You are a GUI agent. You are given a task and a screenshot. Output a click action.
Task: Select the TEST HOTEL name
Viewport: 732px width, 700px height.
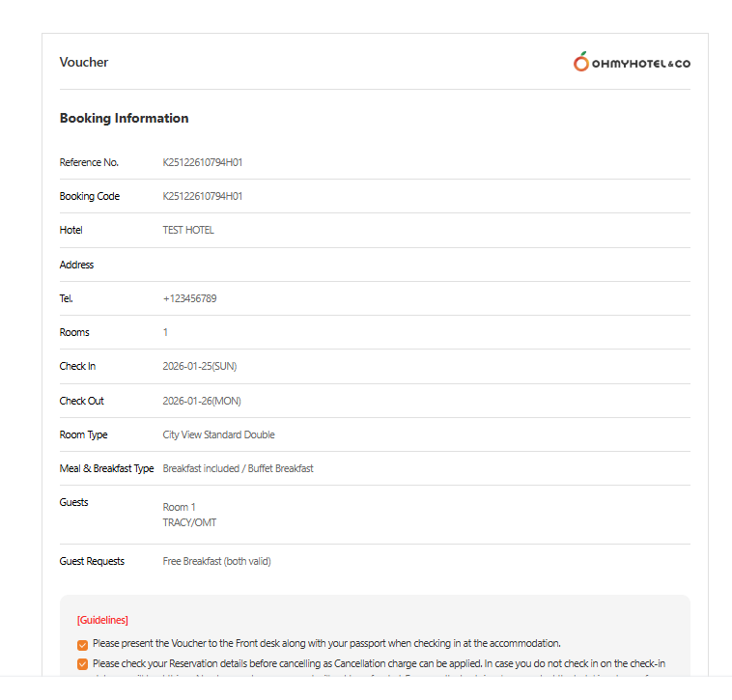tap(188, 231)
